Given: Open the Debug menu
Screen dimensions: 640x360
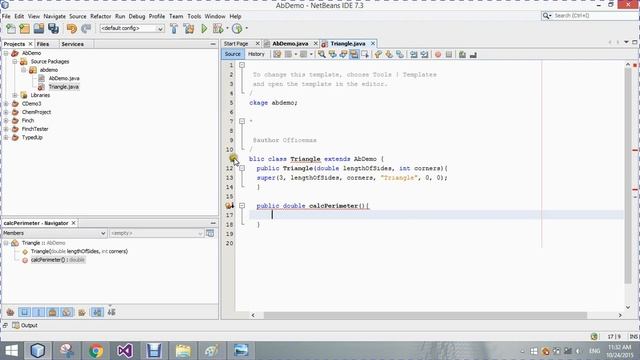Looking at the screenshot, I should tap(137, 16).
